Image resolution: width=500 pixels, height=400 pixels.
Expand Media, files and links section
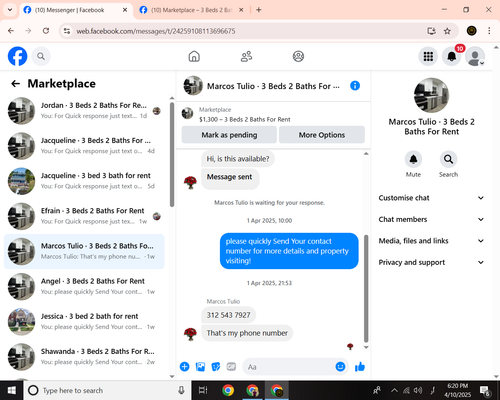431,241
